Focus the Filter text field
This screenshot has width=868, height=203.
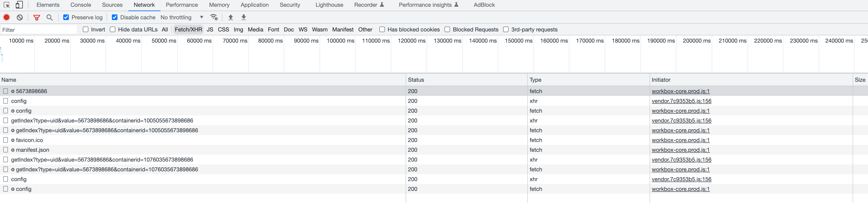[39, 30]
